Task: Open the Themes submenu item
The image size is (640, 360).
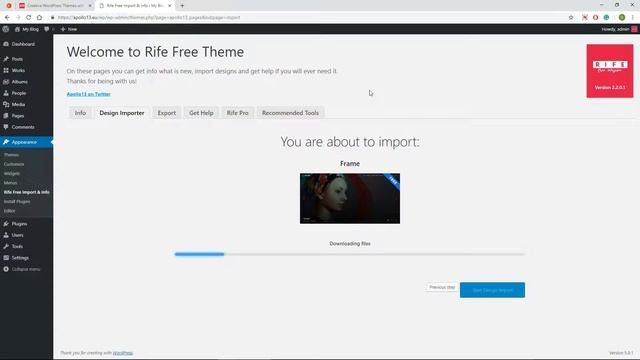Action: coord(11,155)
